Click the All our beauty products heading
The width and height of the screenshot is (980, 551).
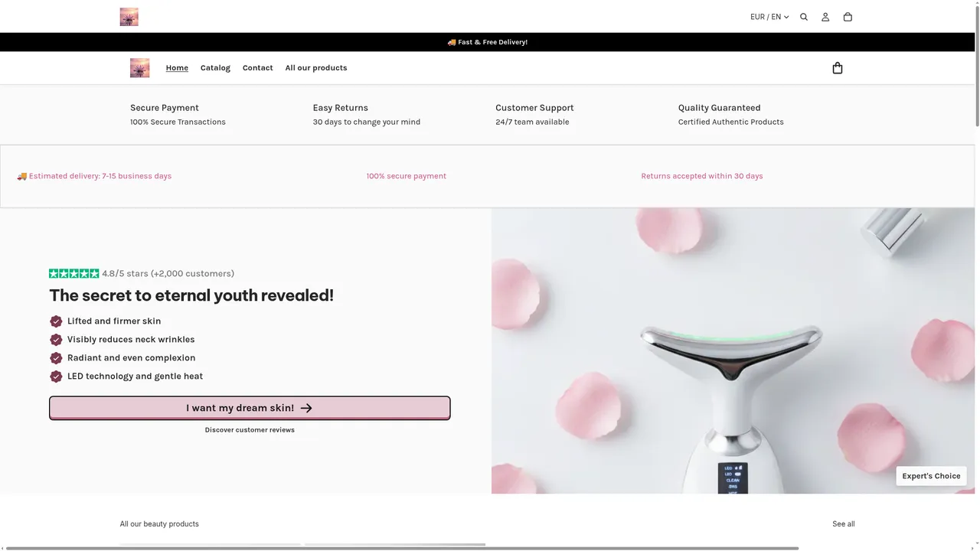pyautogui.click(x=159, y=524)
